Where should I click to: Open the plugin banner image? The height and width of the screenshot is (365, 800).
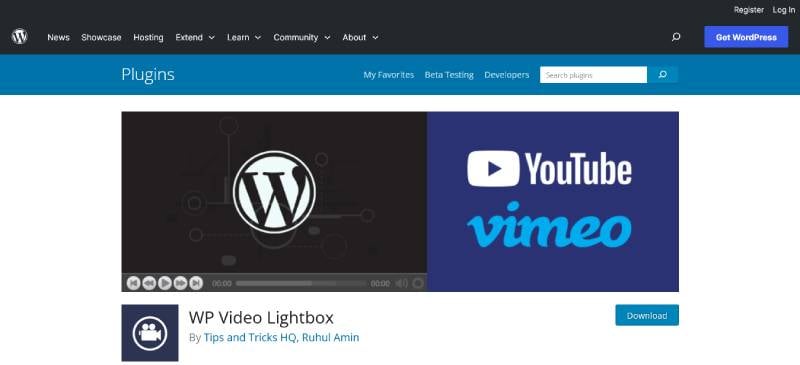[400, 202]
